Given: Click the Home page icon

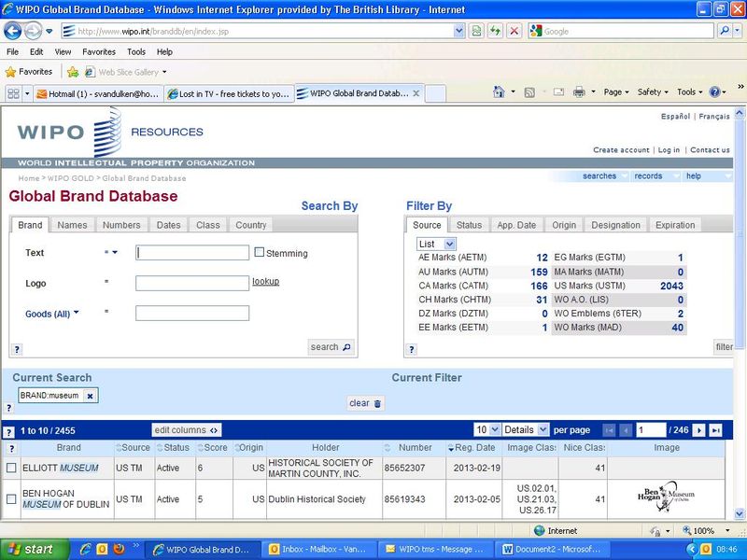Looking at the screenshot, I should pyautogui.click(x=499, y=91).
